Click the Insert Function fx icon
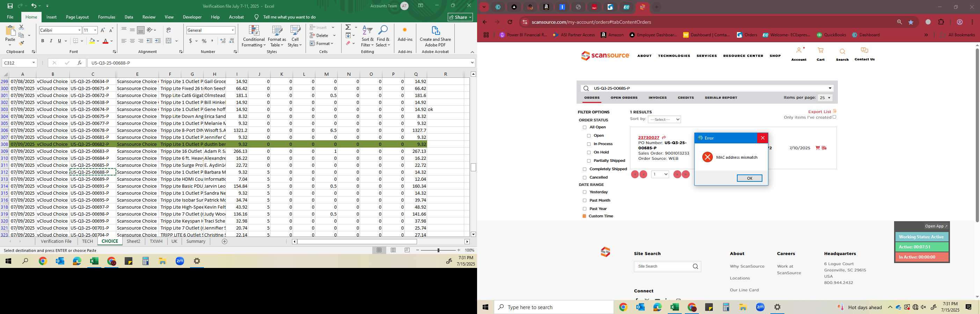Viewport: 980px width, 314px height. [79, 63]
